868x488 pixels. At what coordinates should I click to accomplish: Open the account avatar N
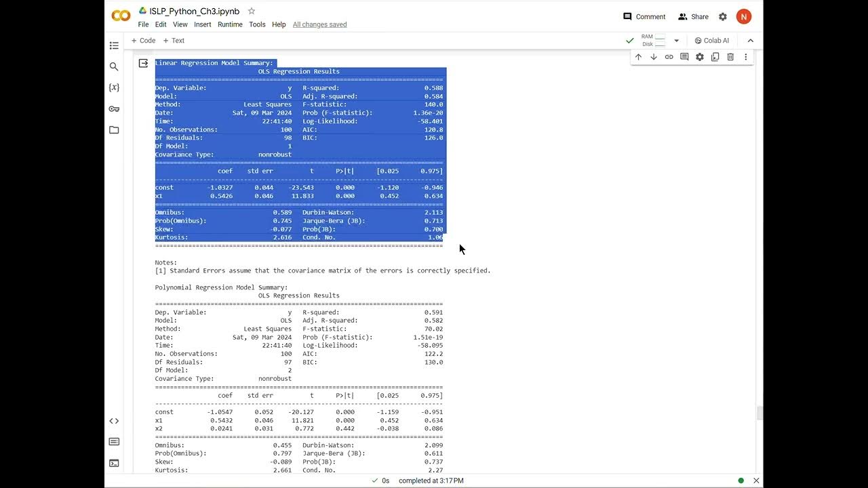point(744,17)
